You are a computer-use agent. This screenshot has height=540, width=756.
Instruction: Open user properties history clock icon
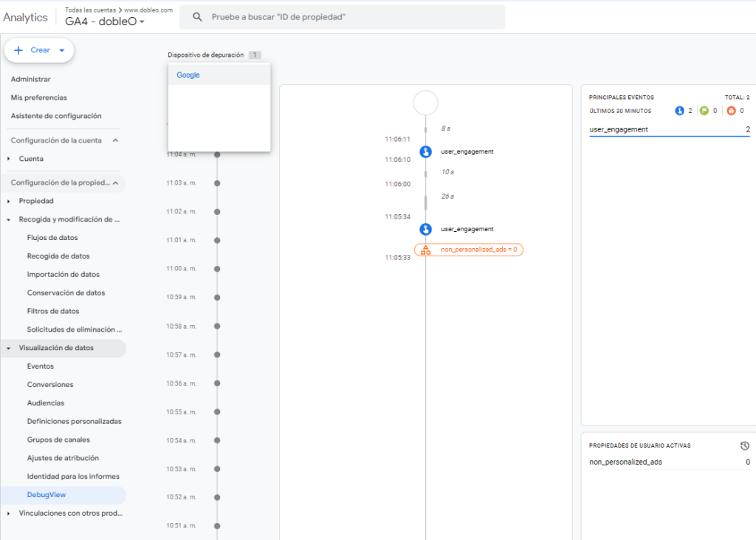745,445
